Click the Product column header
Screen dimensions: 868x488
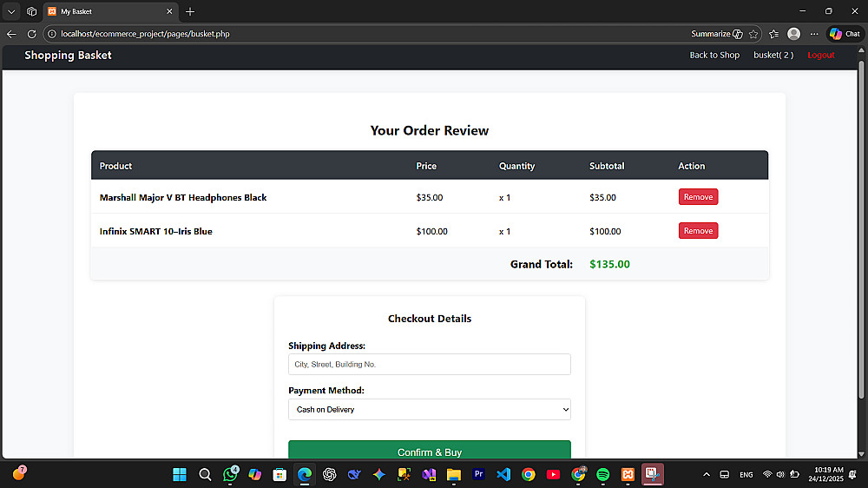115,166
